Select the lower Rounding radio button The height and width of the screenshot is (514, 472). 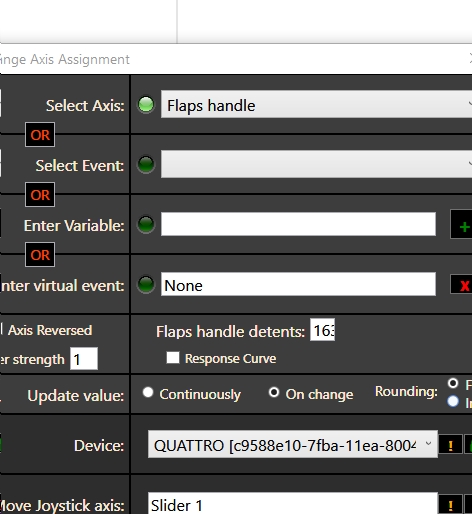coord(453,401)
